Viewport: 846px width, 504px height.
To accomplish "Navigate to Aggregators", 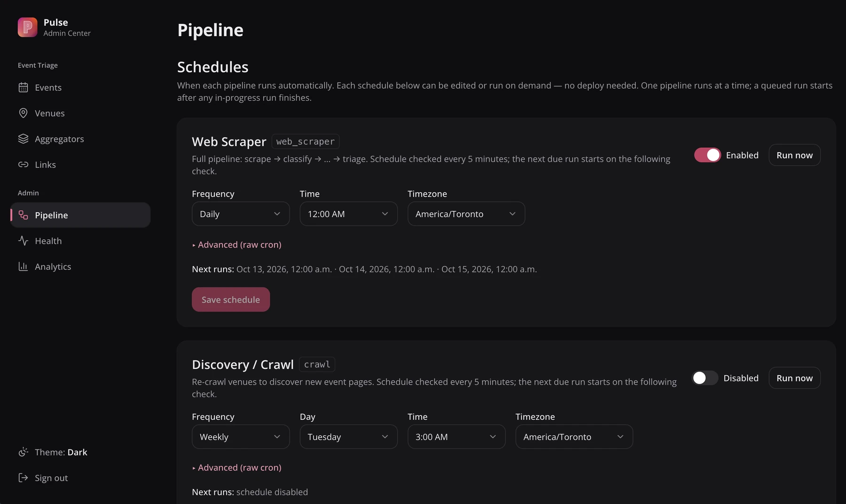I will pyautogui.click(x=80, y=139).
